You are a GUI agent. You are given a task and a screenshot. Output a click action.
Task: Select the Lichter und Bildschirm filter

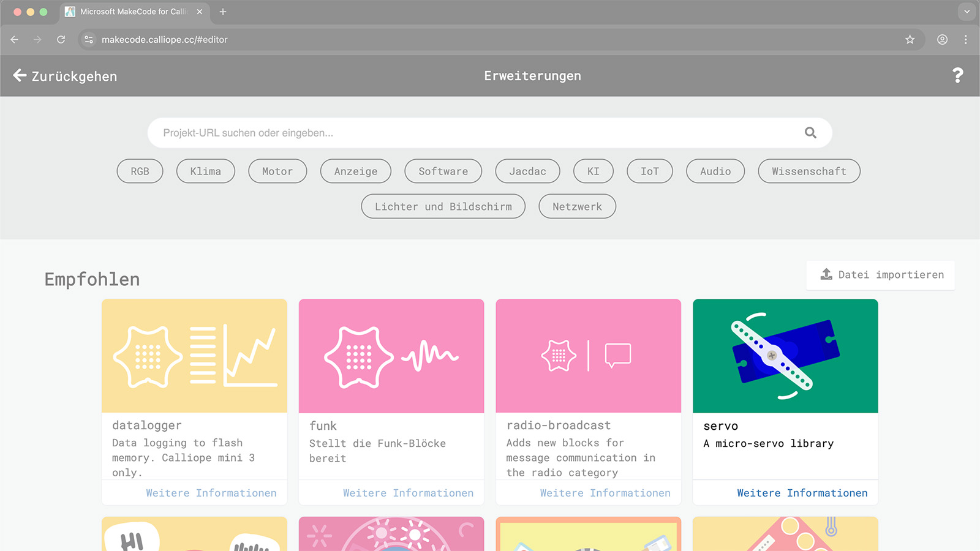pyautogui.click(x=443, y=207)
